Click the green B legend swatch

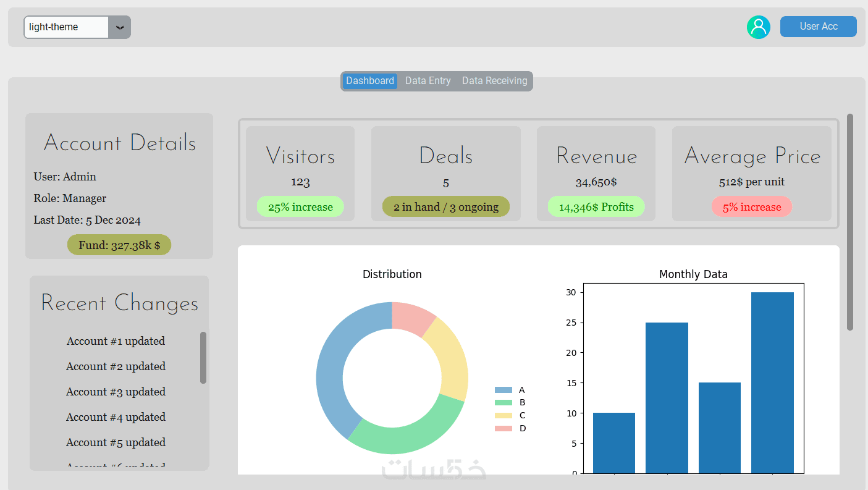tap(504, 403)
